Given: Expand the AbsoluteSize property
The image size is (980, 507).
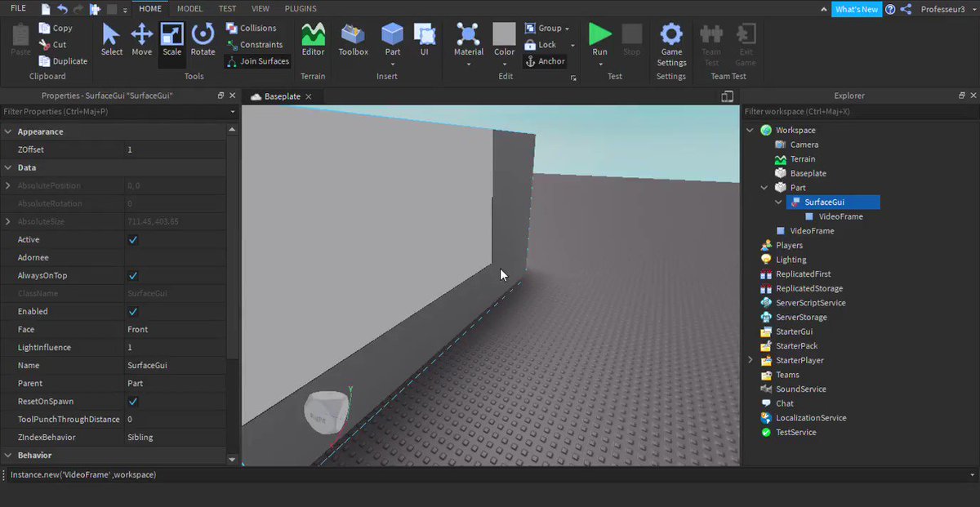Looking at the screenshot, I should 7,222.
